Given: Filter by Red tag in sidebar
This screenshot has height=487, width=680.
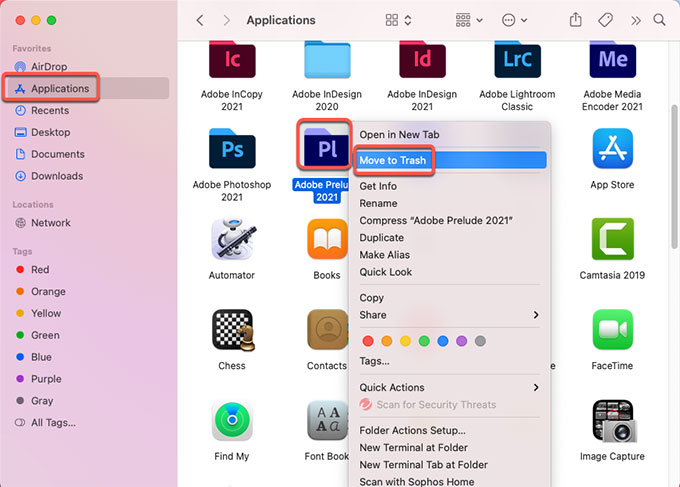Looking at the screenshot, I should [33, 270].
